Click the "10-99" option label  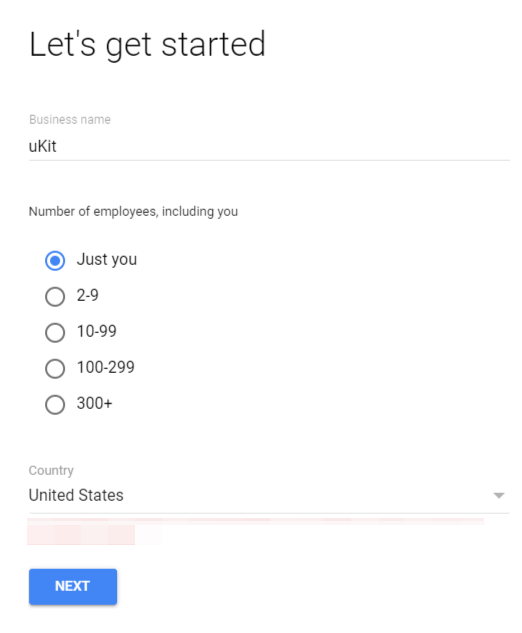(96, 331)
